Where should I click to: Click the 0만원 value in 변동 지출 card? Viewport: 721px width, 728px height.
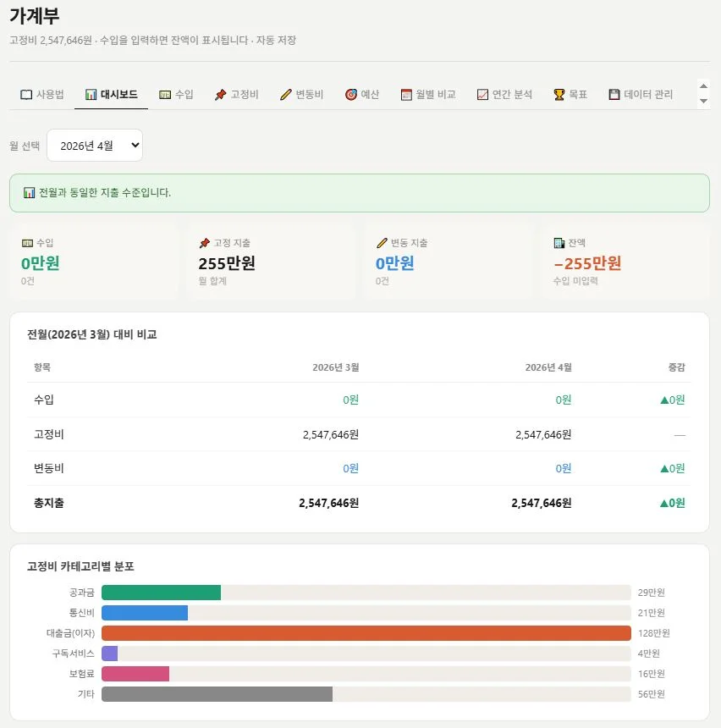(x=394, y=263)
